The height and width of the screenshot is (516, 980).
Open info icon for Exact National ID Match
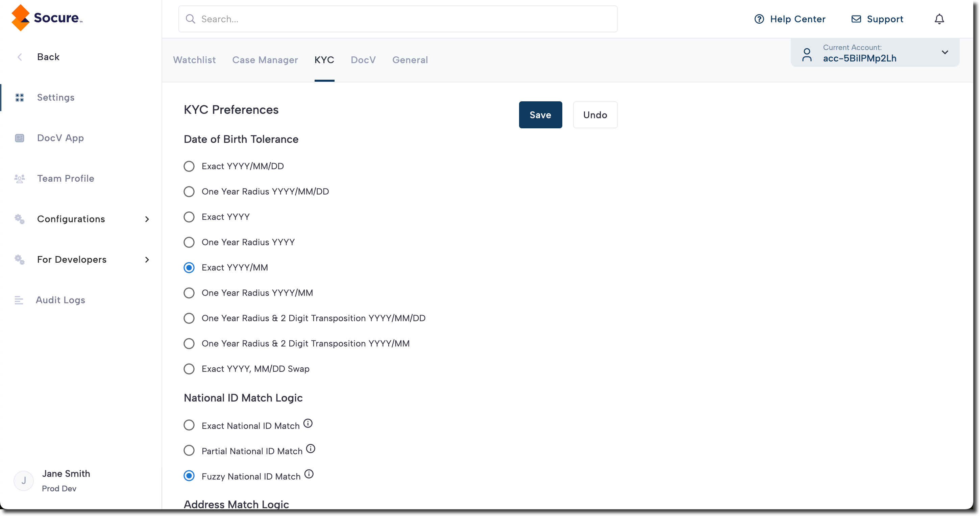click(308, 423)
